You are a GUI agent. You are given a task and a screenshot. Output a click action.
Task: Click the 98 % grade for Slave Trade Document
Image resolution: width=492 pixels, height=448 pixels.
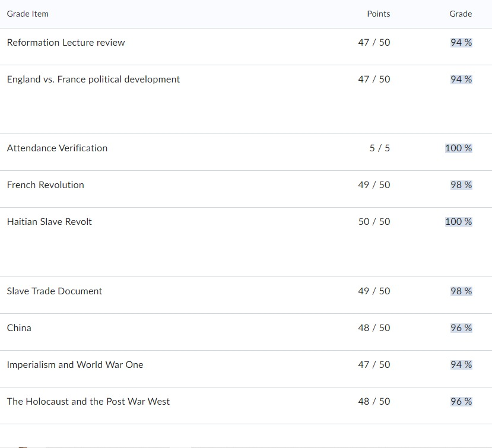pyautogui.click(x=461, y=291)
